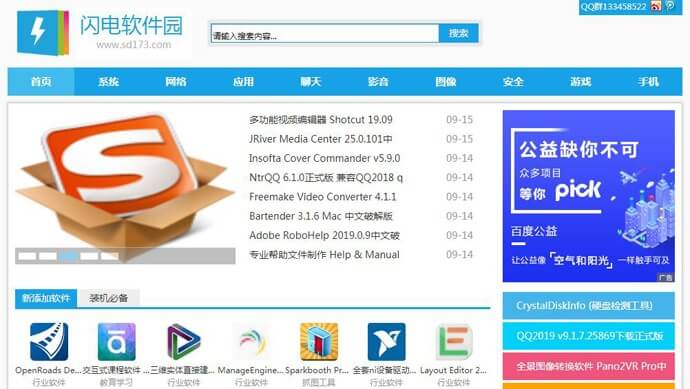
Task: Open the NtrQQ 6.1.0正式版 link
Action: (326, 178)
